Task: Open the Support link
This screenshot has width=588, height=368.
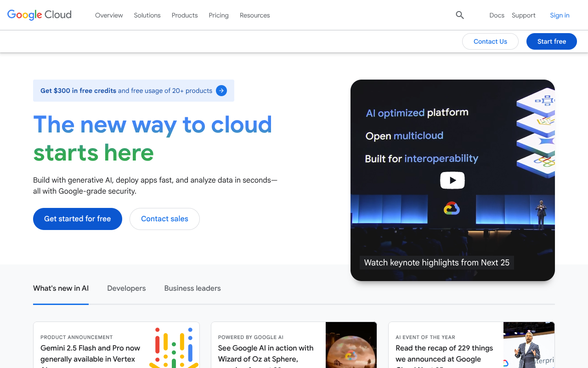Action: coord(524,15)
